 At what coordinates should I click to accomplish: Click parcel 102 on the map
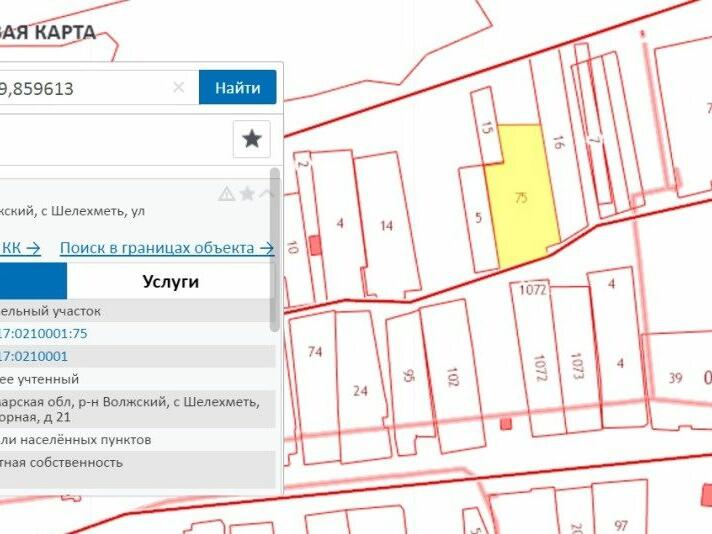click(x=452, y=377)
